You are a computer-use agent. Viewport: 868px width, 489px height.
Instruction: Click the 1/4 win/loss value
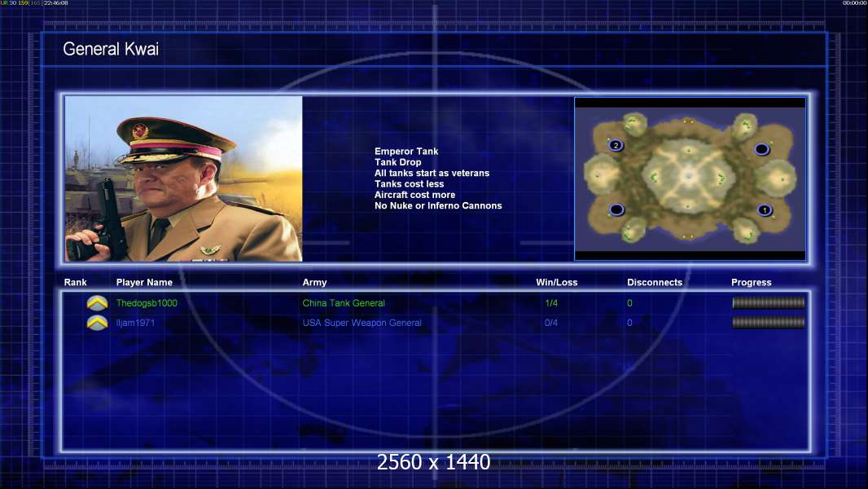550,303
